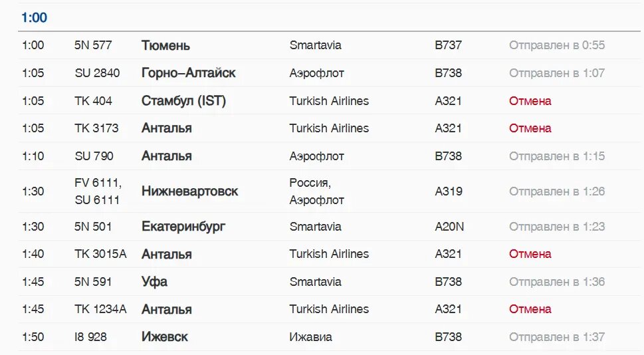Click the 1:00 hour header
644x355 pixels.
[35, 18]
